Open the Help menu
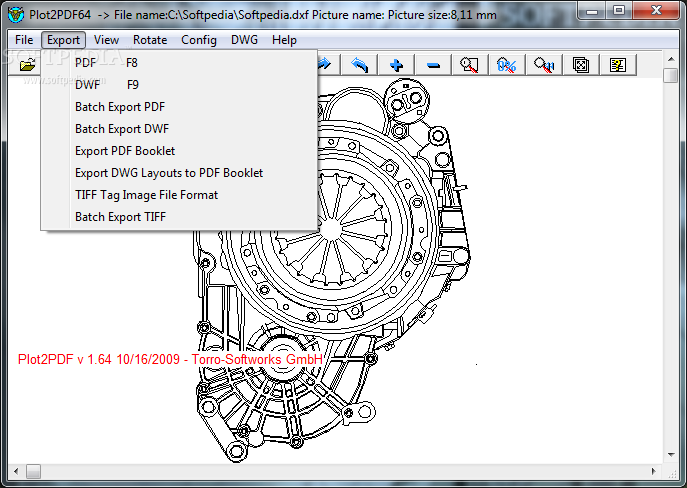 pyautogui.click(x=284, y=40)
